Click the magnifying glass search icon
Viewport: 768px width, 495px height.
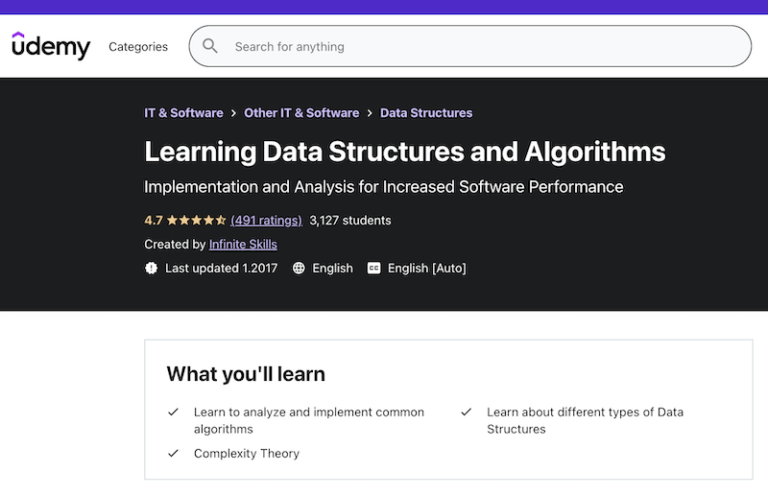point(210,46)
